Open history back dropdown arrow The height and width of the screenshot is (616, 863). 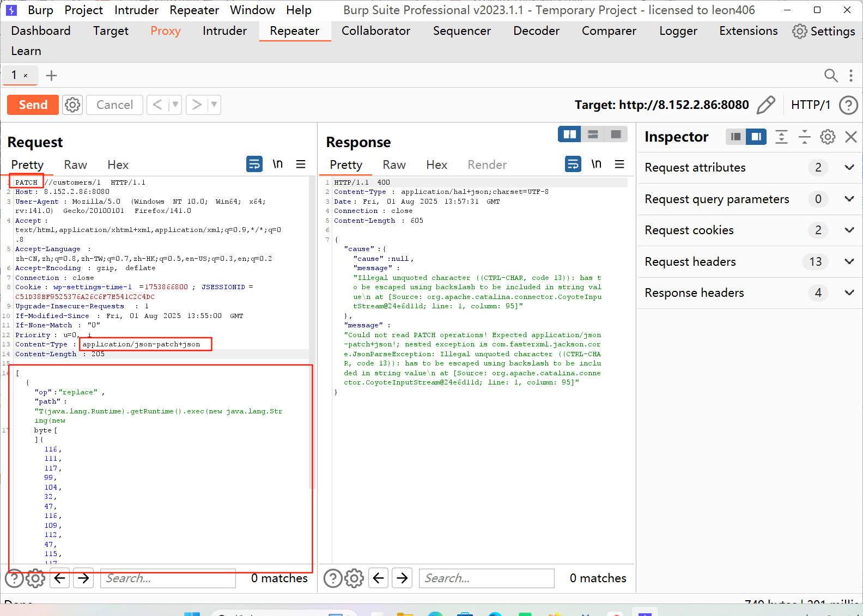175,105
